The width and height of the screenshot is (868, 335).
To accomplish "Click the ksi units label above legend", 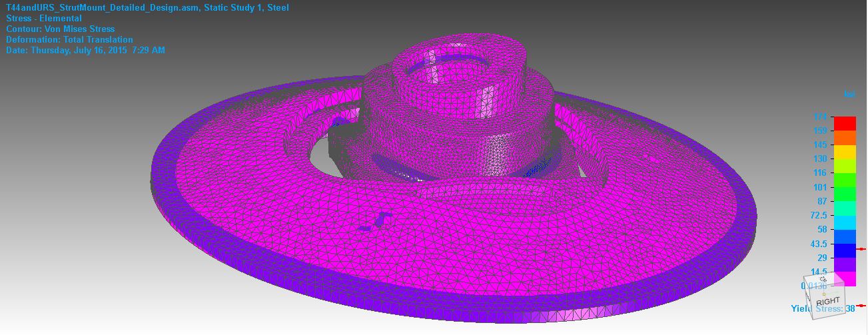I will coord(849,95).
